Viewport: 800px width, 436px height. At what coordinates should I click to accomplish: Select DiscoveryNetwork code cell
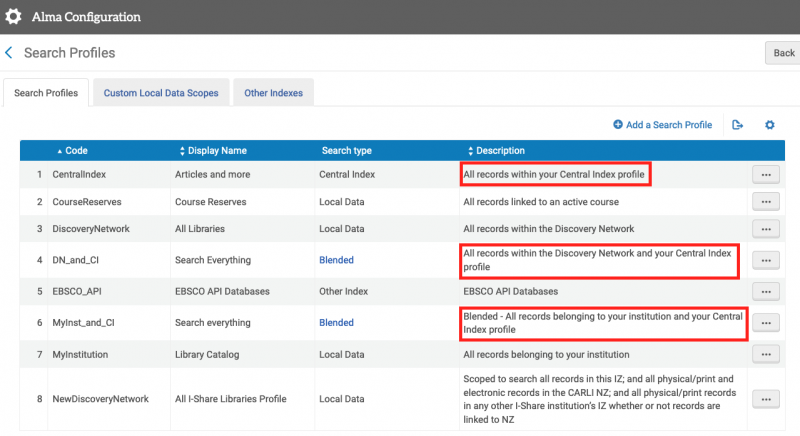(x=91, y=229)
